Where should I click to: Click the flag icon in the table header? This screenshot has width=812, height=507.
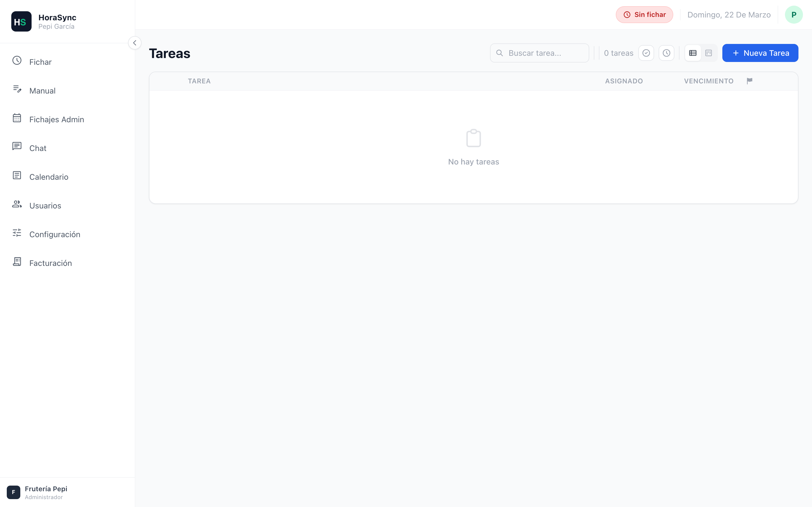(x=750, y=81)
